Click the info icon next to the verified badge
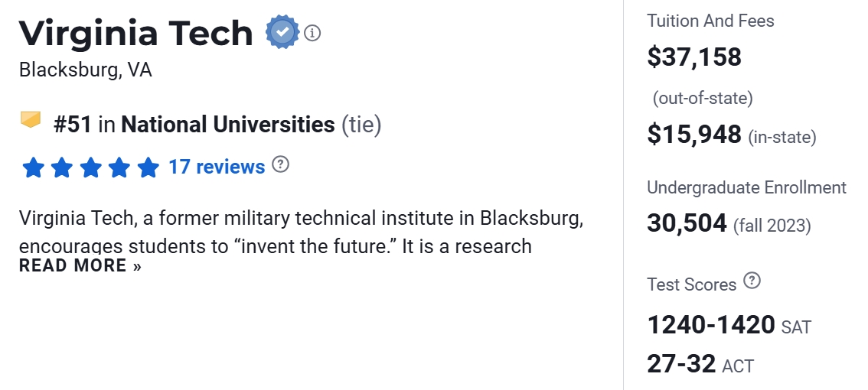The height and width of the screenshot is (390, 868). point(312,33)
